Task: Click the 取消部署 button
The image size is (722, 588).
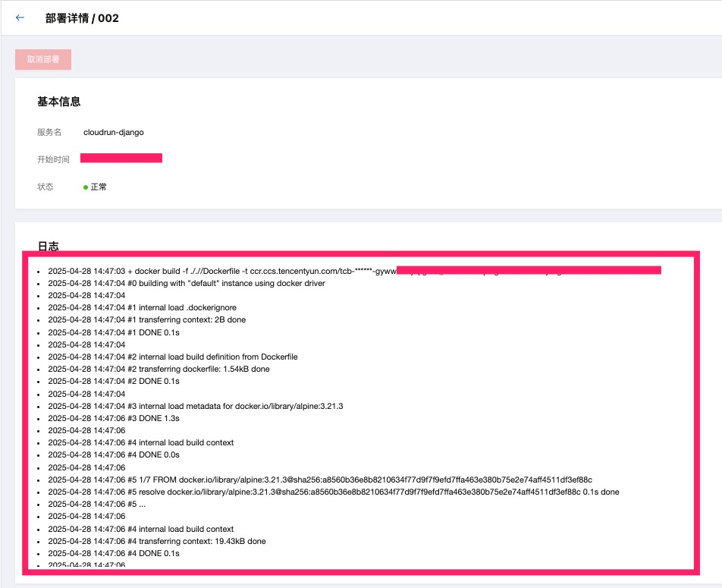Action: point(43,59)
